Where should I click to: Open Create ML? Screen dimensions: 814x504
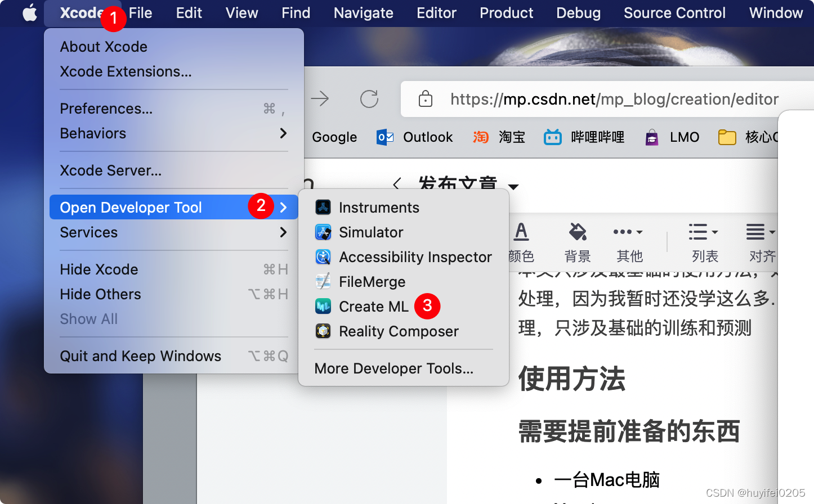click(373, 306)
